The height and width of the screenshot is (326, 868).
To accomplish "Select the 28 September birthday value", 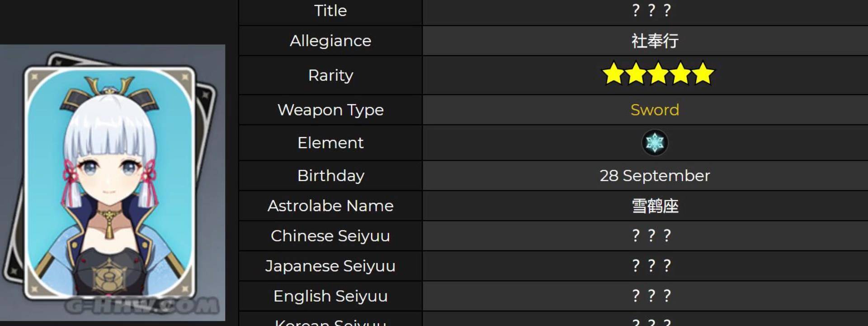I will coord(655,176).
